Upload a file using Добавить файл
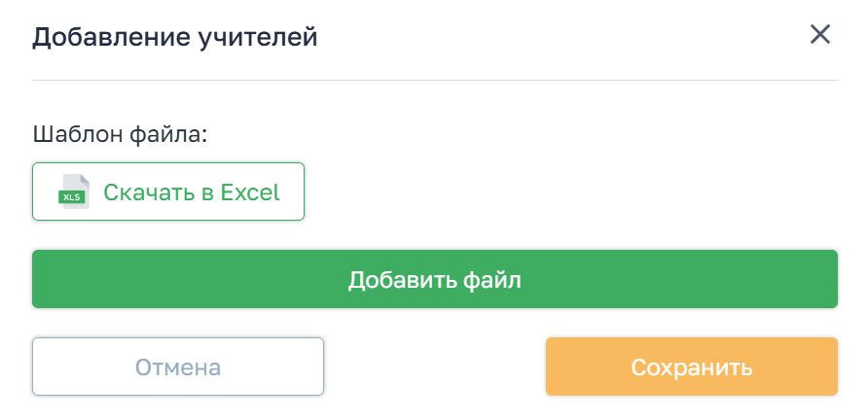868x419 pixels. coord(435,280)
